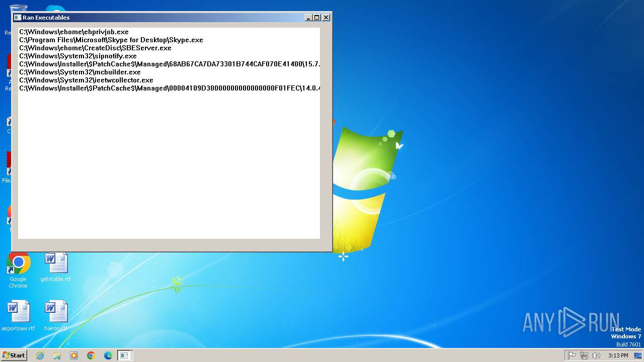Click the Ran Executables title bar text
The width and height of the screenshot is (644, 362).
(x=46, y=18)
